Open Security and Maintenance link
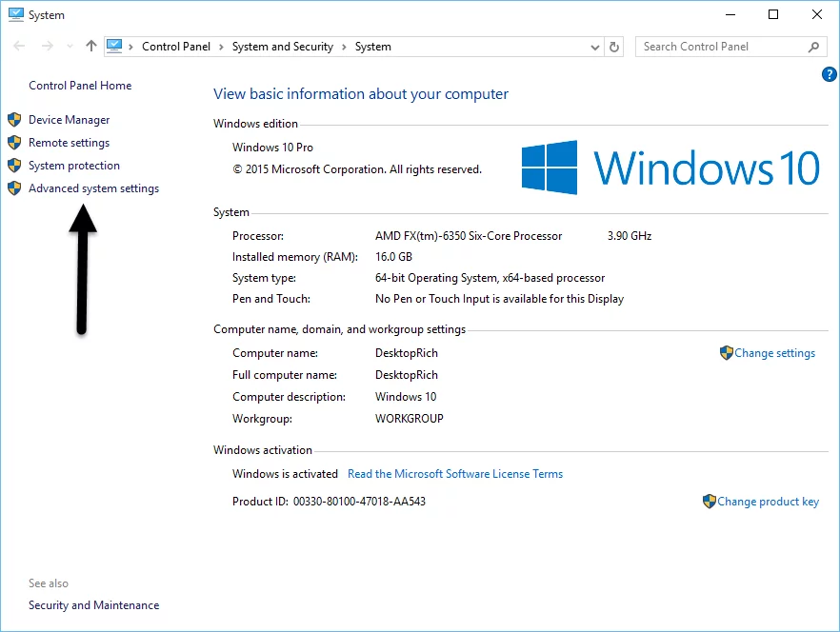 (x=93, y=605)
